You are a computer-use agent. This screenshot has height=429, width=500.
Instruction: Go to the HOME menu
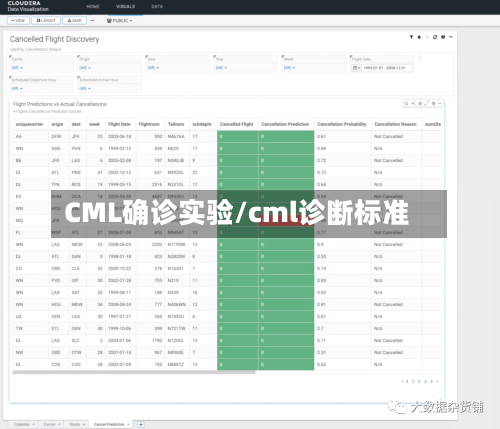tap(93, 6)
